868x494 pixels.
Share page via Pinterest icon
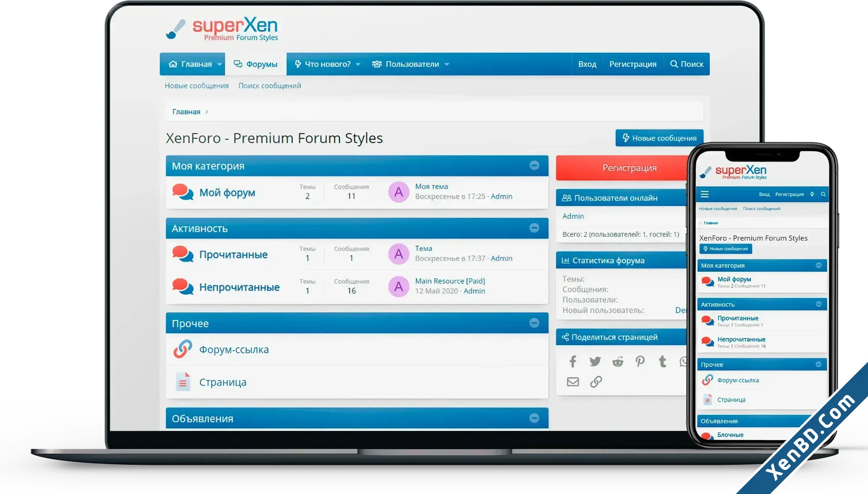[x=640, y=361]
